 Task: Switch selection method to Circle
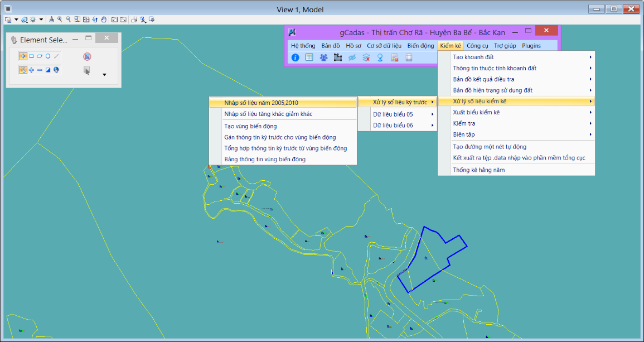pyautogui.click(x=48, y=56)
